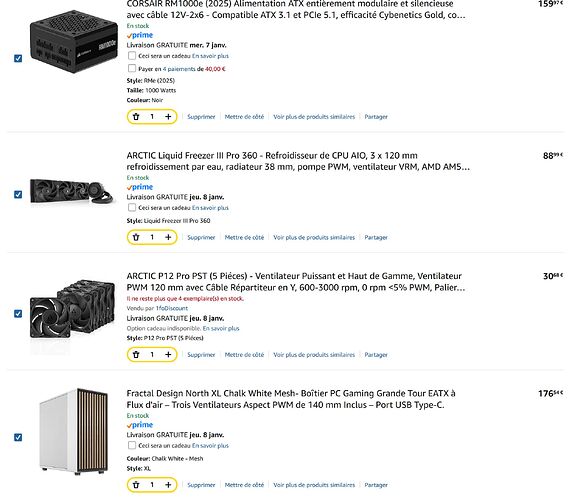Deselect the Corsair RM1000e item checkbox
The height and width of the screenshot is (499, 572).
point(18,58)
